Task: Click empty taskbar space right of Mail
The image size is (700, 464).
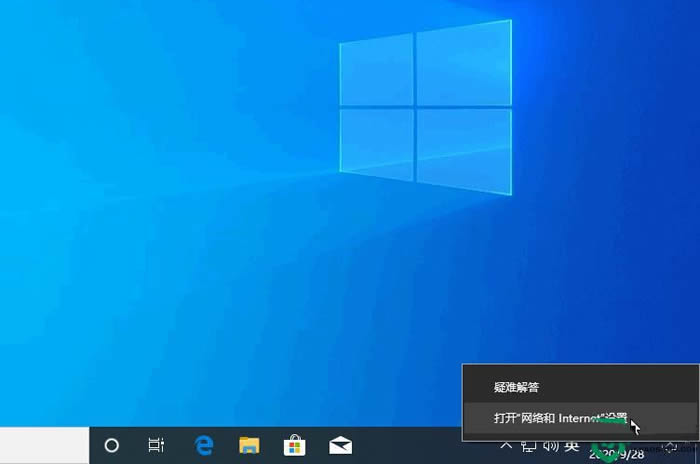Action: tap(420, 445)
